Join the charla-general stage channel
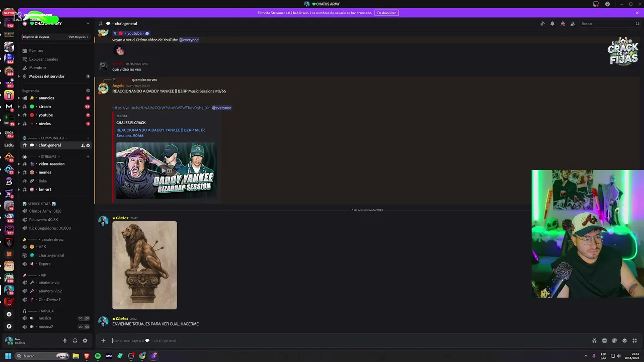Viewport: 644px width, 362px height. [55, 255]
